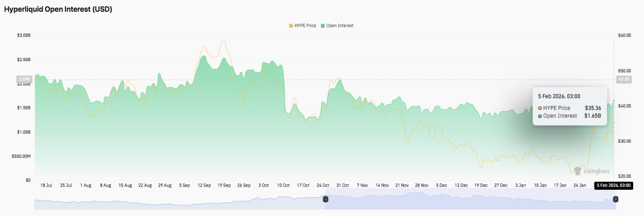Click the green dot in the tooltip
Screen dimensions: 644x216
point(540,116)
